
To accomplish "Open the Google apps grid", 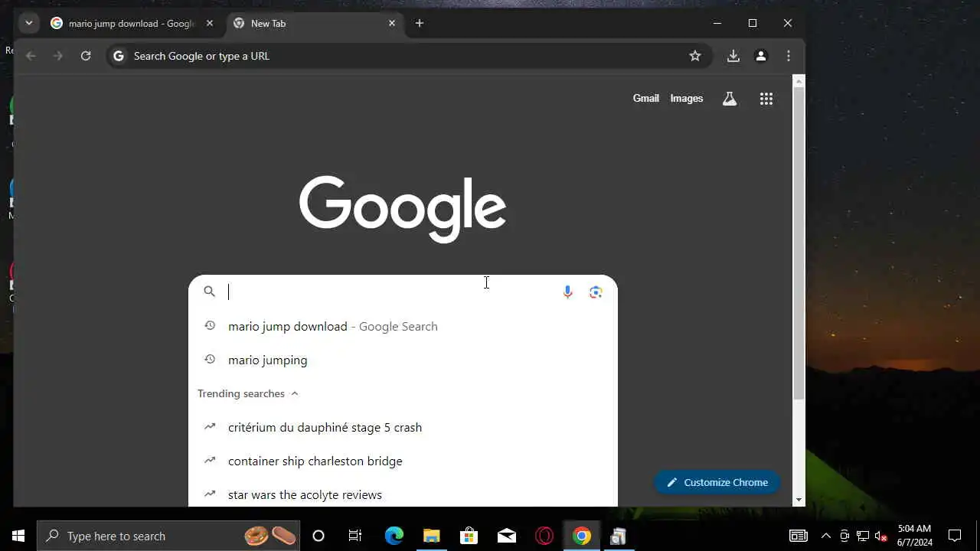I will pyautogui.click(x=766, y=99).
